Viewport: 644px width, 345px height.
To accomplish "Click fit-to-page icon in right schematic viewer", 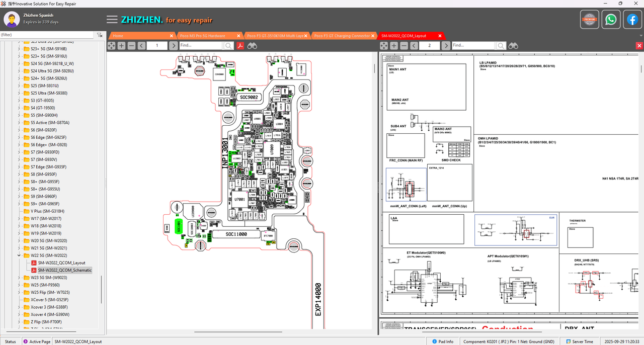I will (x=384, y=46).
